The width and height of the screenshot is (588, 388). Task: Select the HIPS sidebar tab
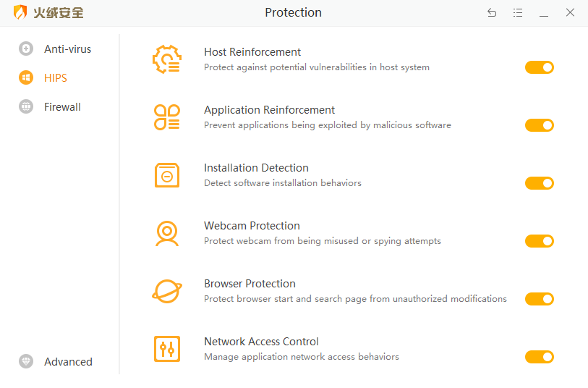(55, 78)
